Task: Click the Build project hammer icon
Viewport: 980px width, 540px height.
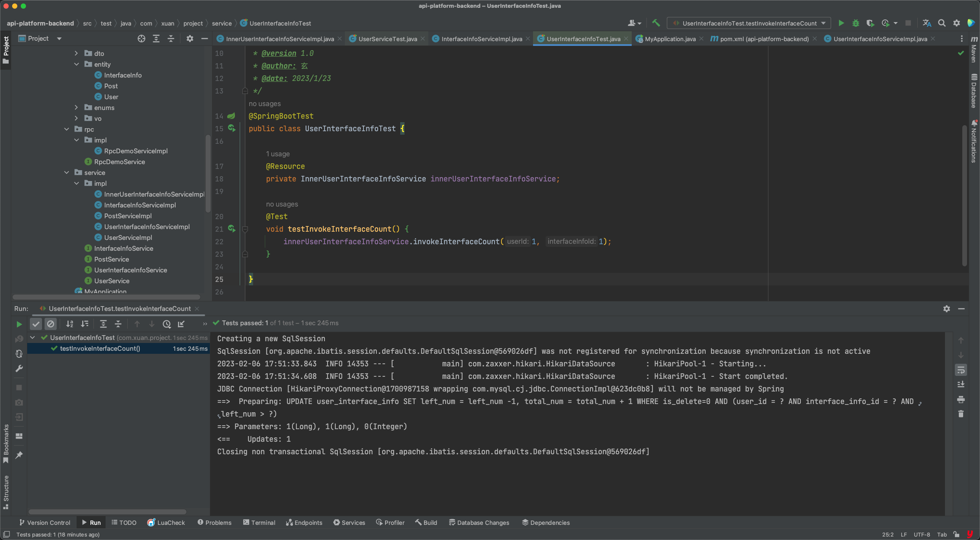Action: tap(656, 23)
